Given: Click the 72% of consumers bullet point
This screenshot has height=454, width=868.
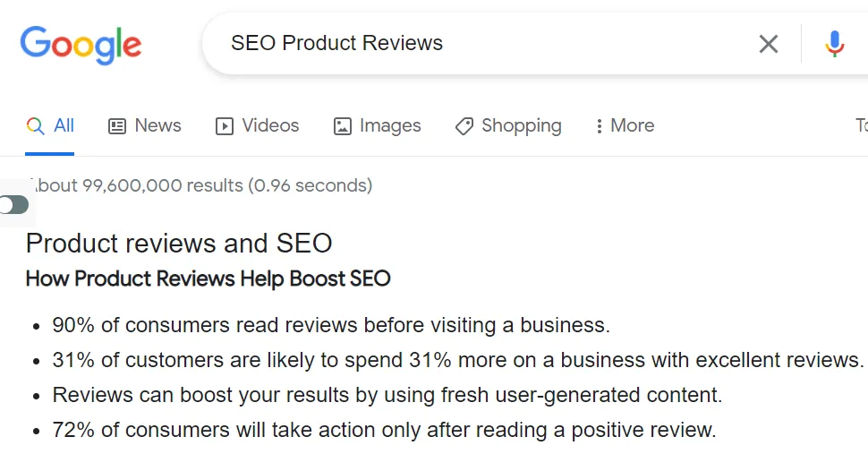Looking at the screenshot, I should click(x=384, y=430).
